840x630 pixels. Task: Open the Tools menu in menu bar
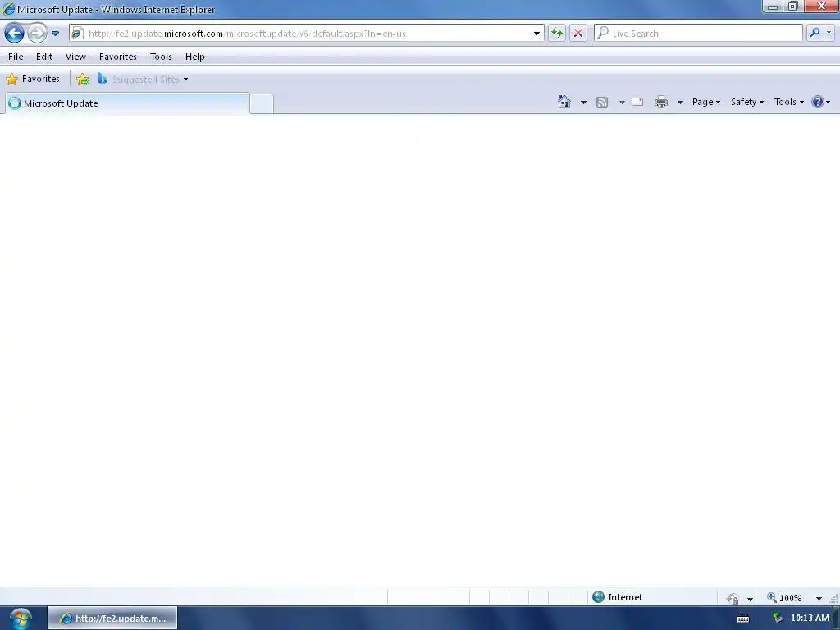[x=161, y=57]
